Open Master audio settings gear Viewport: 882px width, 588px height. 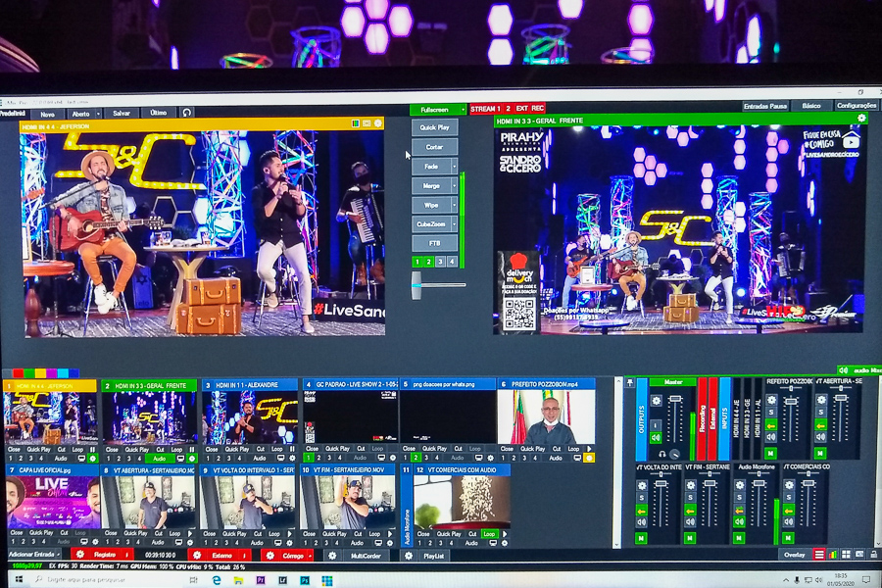pyautogui.click(x=655, y=400)
